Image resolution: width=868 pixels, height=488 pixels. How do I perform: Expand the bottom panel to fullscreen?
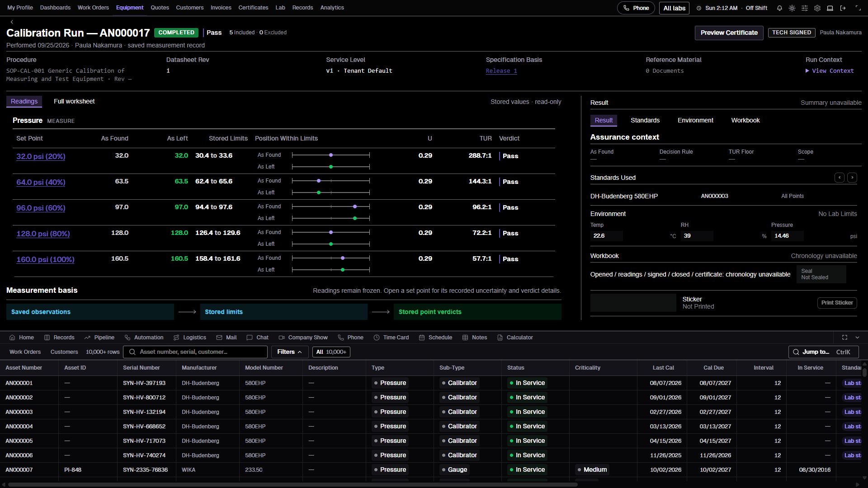[844, 338]
